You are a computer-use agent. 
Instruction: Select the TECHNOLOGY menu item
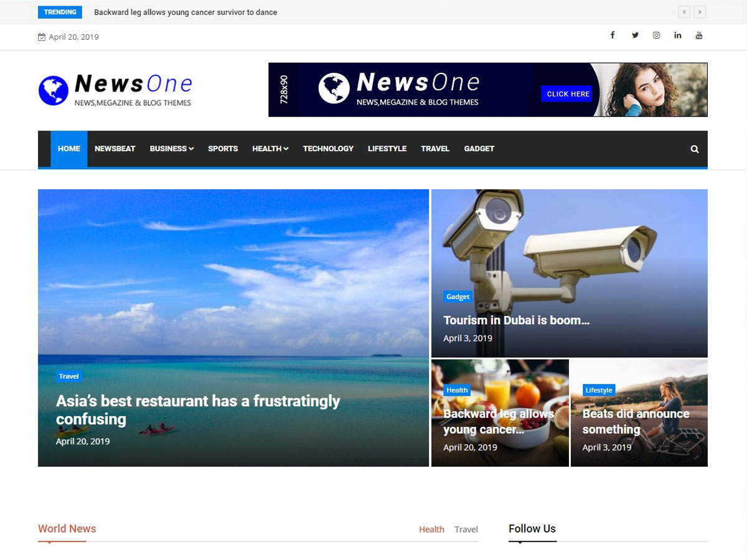coord(328,149)
